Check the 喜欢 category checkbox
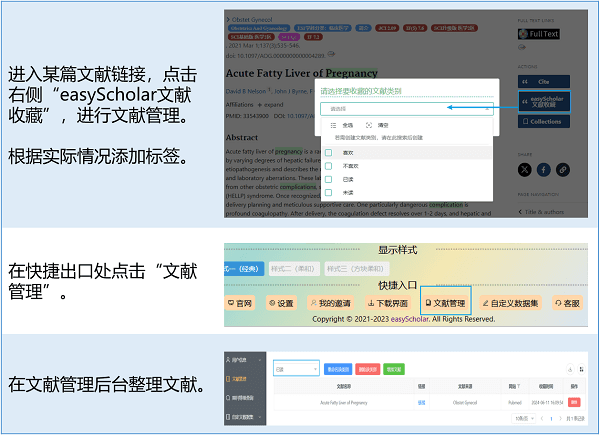The height and width of the screenshot is (435, 600). pos(328,153)
